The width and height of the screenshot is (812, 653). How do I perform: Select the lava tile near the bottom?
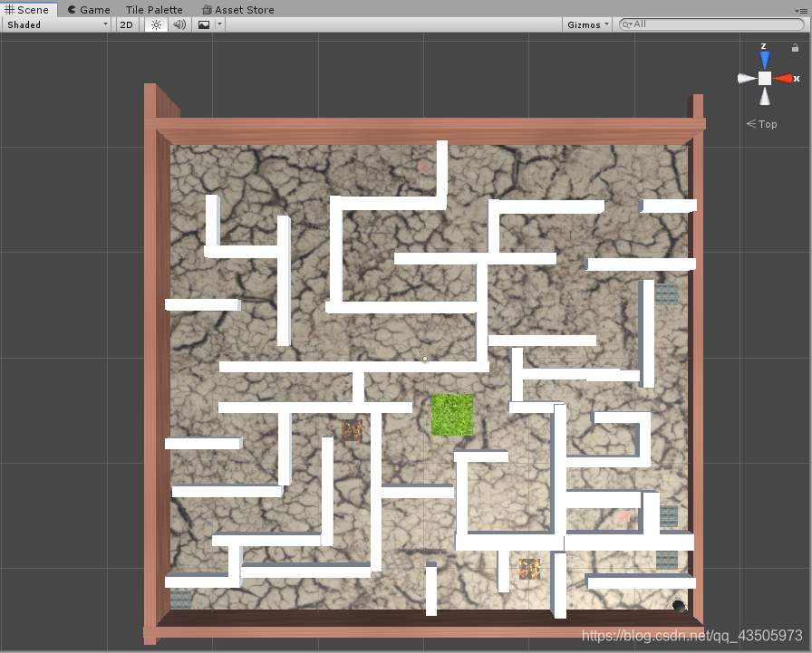pyautogui.click(x=529, y=569)
